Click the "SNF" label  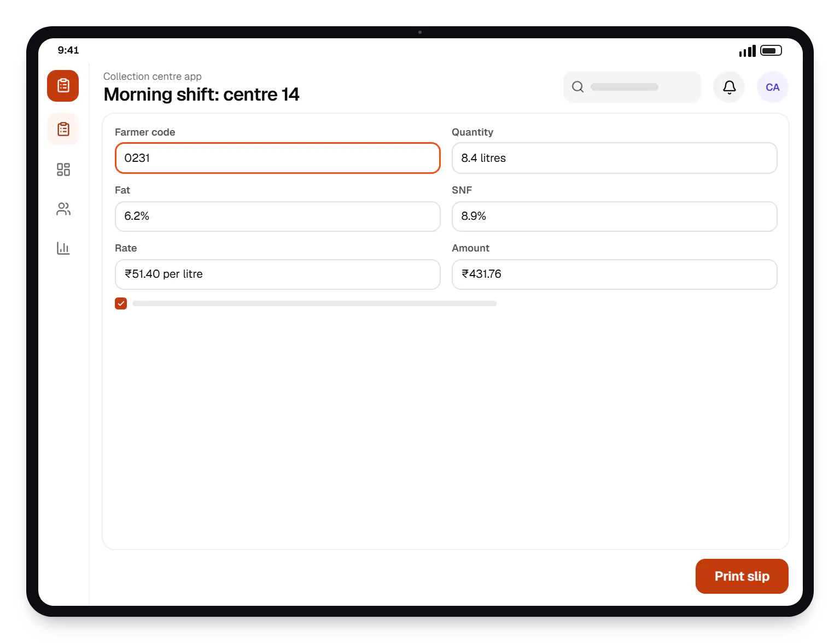point(462,190)
